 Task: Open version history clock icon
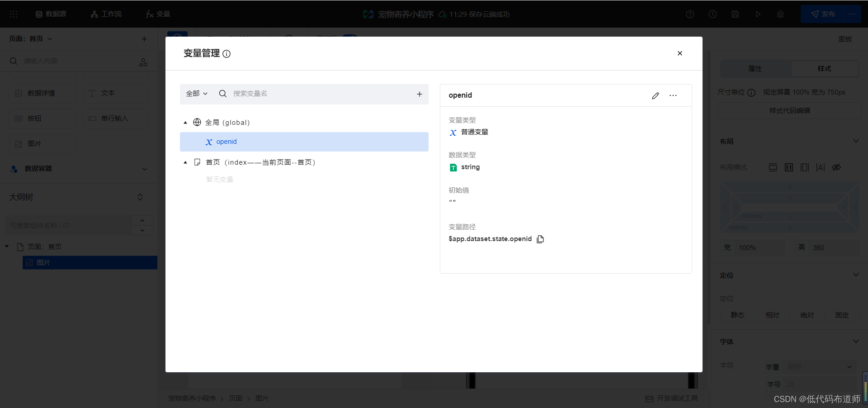pyautogui.click(x=712, y=14)
